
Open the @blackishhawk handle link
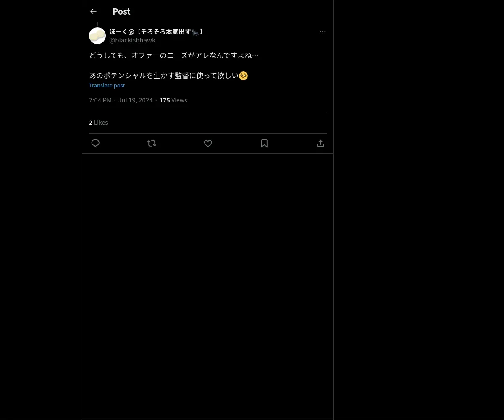tap(132, 40)
